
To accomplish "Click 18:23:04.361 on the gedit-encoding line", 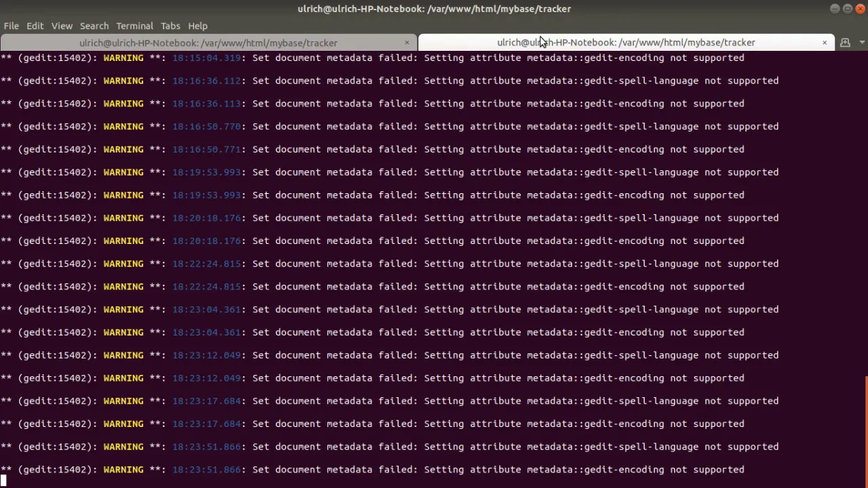I will (207, 332).
